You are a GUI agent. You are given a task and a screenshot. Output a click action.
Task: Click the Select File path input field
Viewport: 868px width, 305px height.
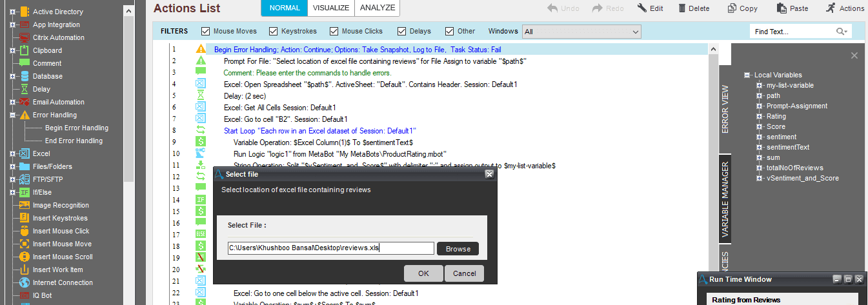330,249
